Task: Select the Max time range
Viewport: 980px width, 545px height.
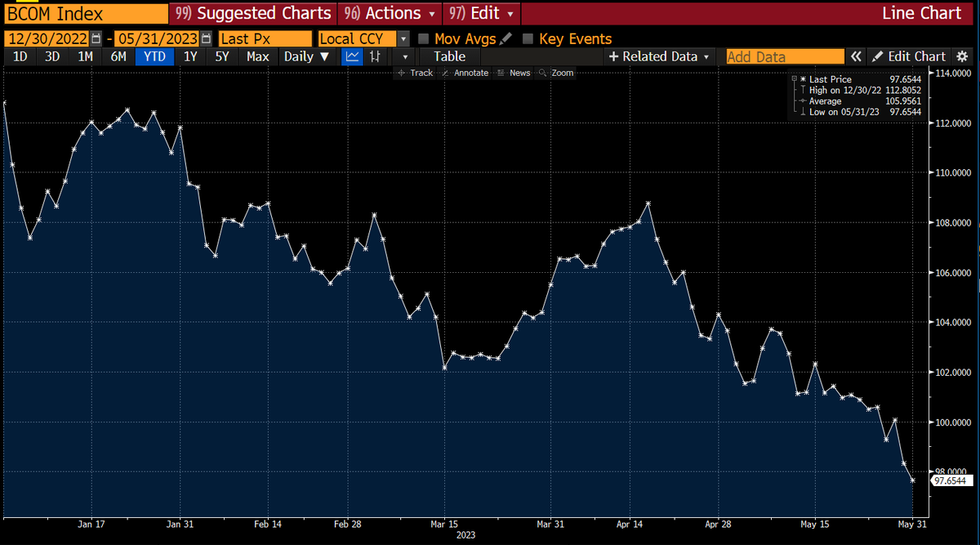Action: pos(257,56)
